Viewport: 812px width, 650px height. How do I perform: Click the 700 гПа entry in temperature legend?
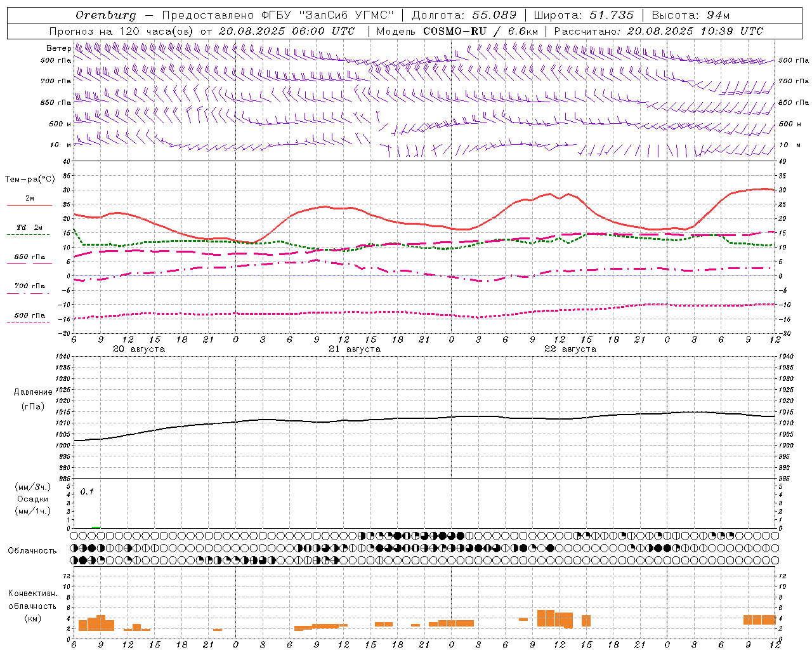(30, 286)
